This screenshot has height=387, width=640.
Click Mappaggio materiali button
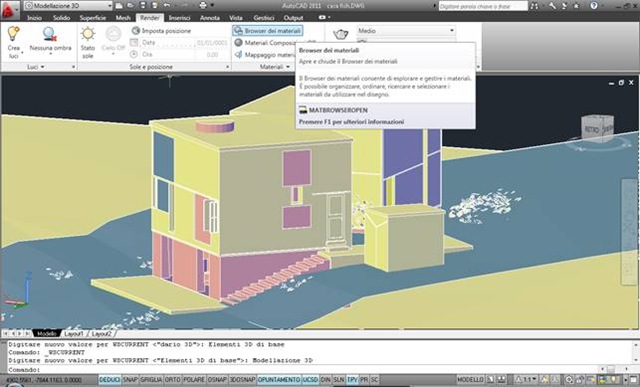click(265, 54)
